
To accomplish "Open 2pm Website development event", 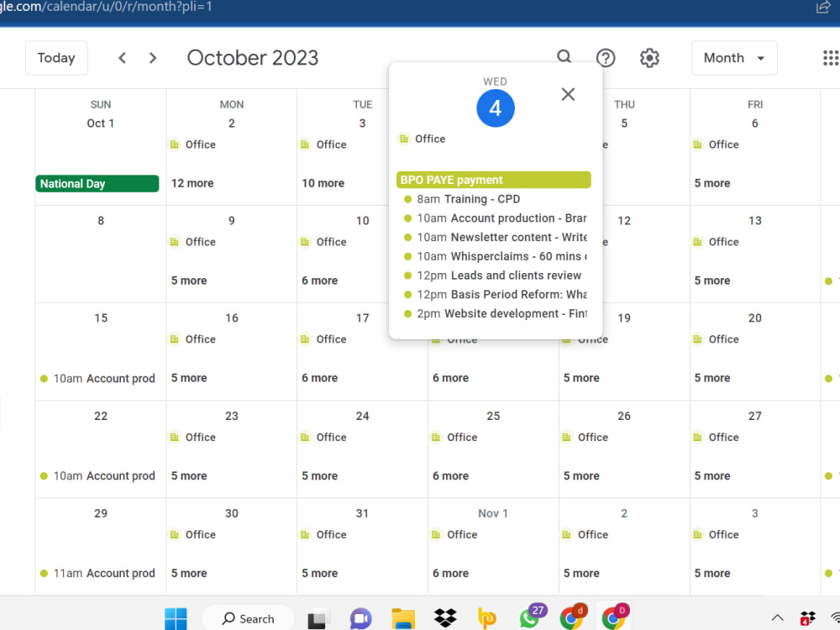I will click(493, 313).
